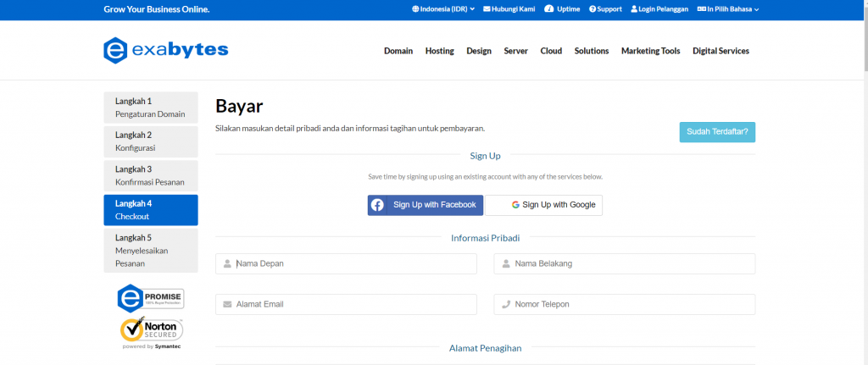Click the flag icon beside Pilih Bahasa

[701, 9]
